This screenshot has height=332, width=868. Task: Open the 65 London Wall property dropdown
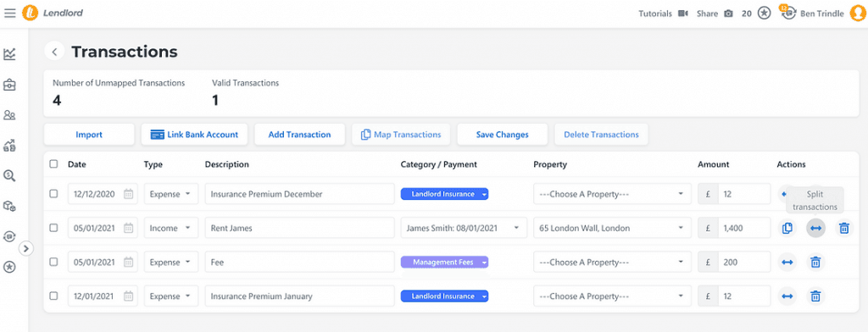point(612,228)
